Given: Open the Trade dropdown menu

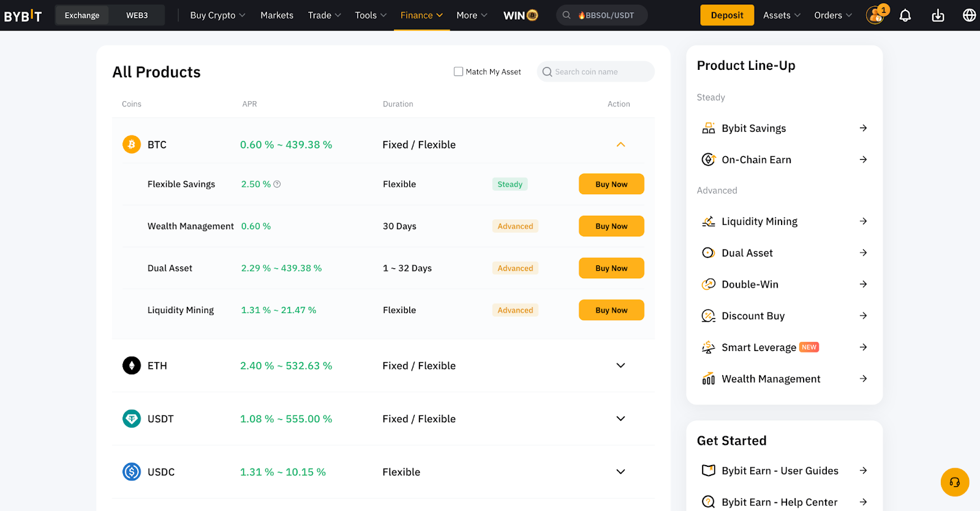Looking at the screenshot, I should point(325,15).
